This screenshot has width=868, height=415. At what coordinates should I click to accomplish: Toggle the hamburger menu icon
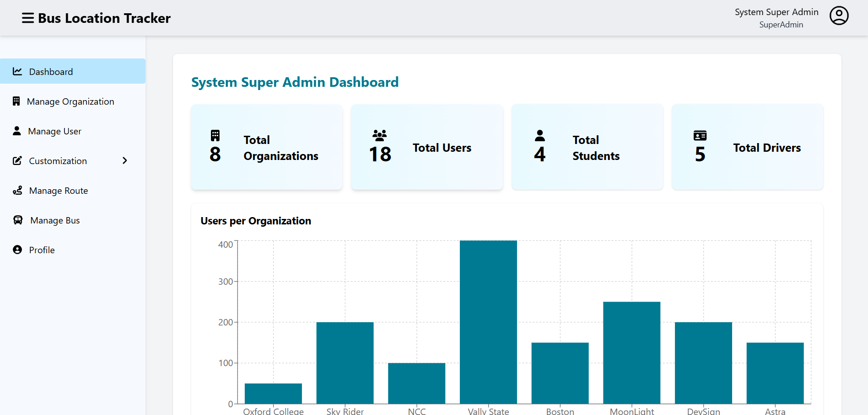pos(27,18)
